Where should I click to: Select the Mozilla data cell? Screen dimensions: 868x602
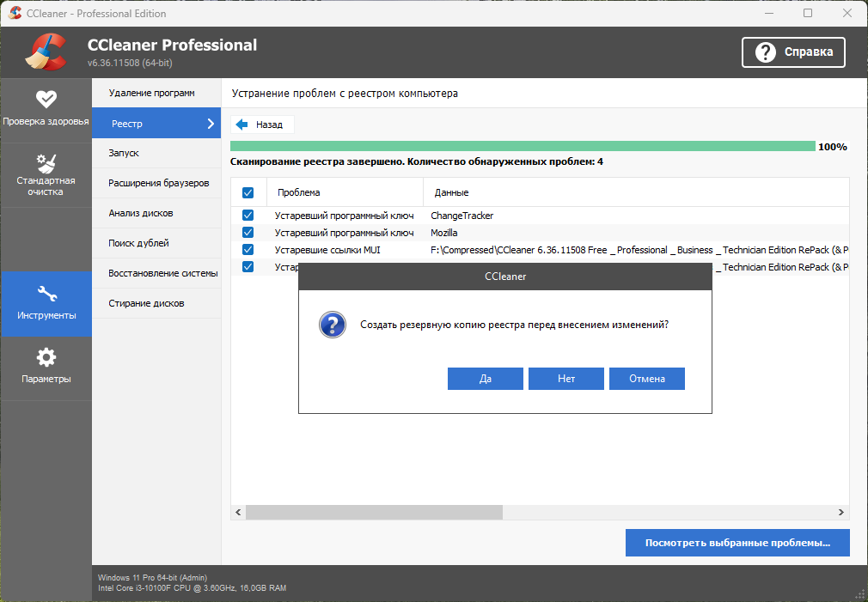point(444,233)
